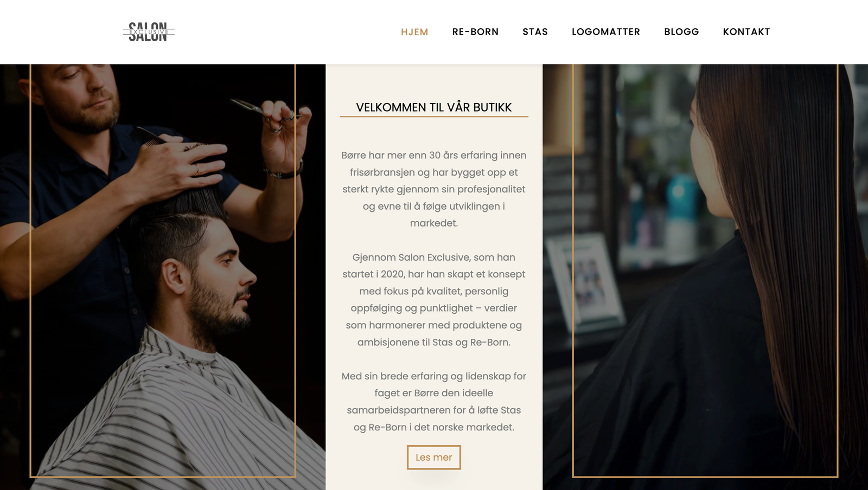Click the paragraph about Børre's 30 års erfaring
The height and width of the screenshot is (490, 868).
pyautogui.click(x=434, y=189)
